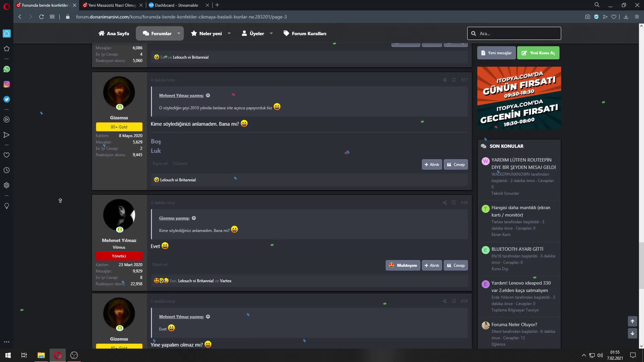Screen dimensions: 644x362
Task: Click the share icon on Gizemss's post
Action: (445, 80)
